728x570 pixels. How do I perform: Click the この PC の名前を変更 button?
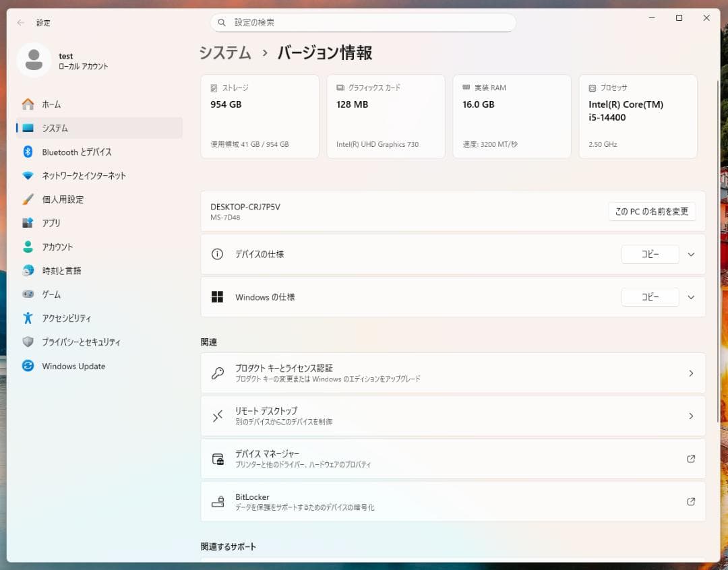651,211
